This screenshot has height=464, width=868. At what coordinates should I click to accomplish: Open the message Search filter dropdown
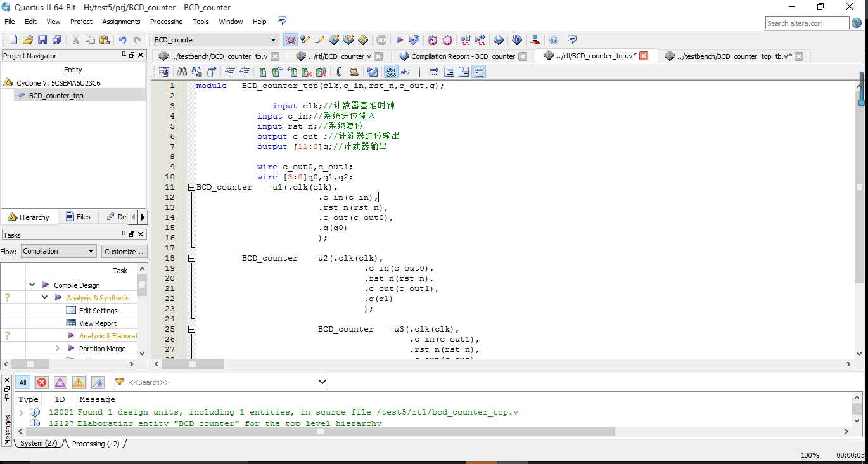click(x=322, y=382)
